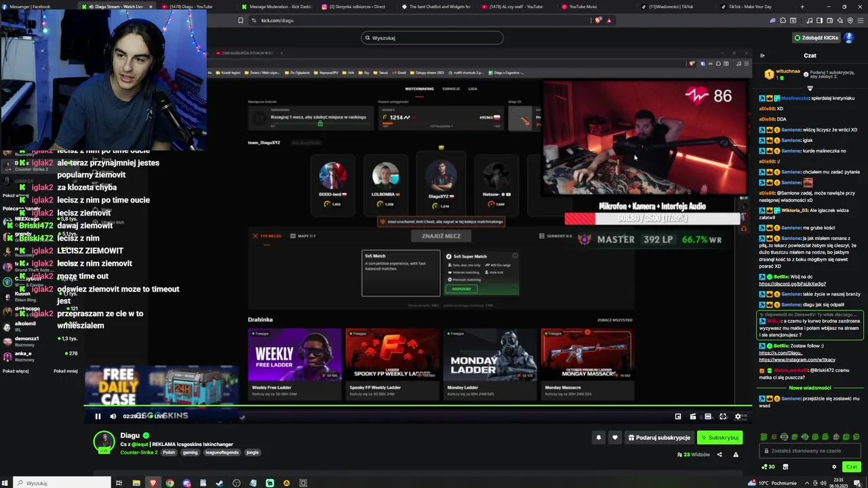Click the Pokaż mniej link in sidebar
Screen dimensions: 868x488
[x=66, y=371]
